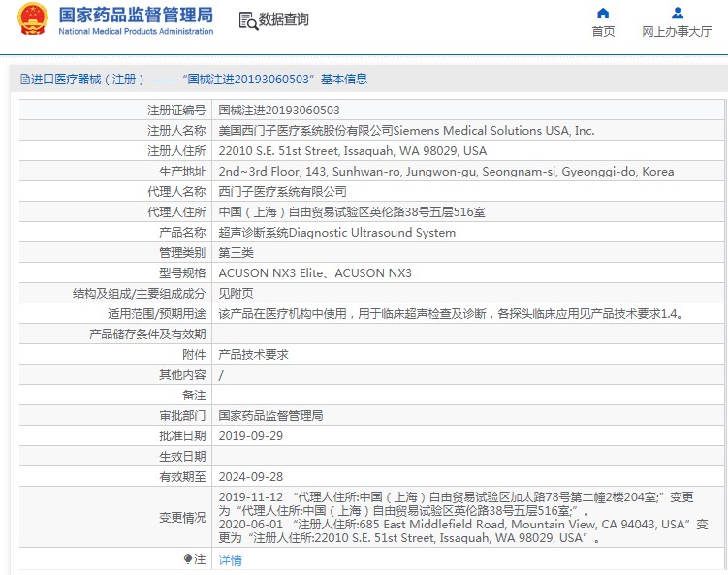Select the 见附页 value

[236, 294]
